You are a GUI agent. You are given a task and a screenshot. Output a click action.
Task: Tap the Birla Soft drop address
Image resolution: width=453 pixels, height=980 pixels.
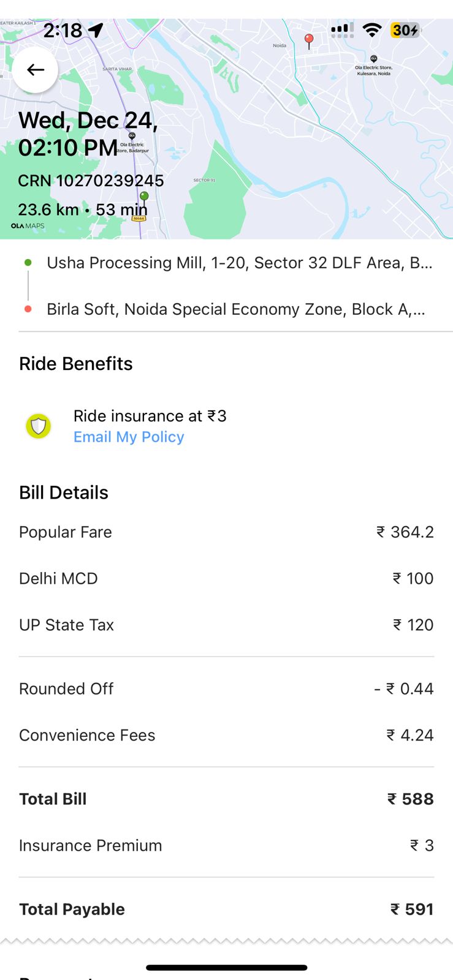click(x=236, y=309)
